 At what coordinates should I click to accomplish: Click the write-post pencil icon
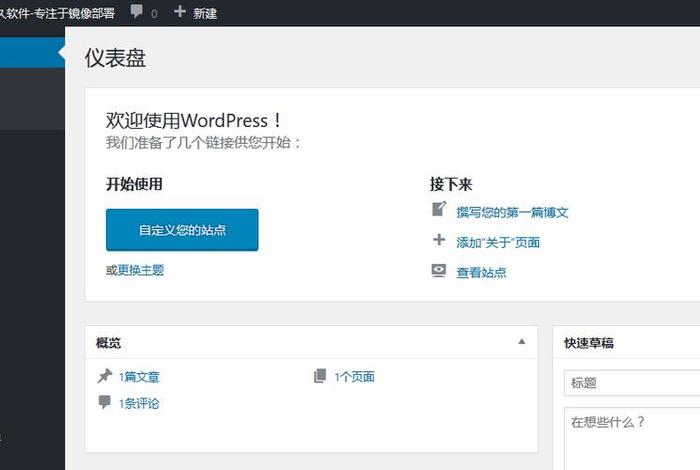(439, 209)
